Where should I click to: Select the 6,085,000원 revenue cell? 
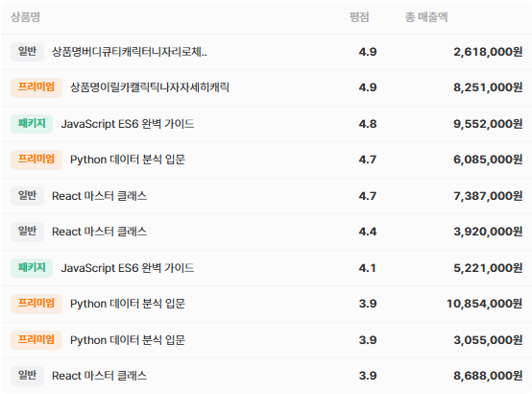[488, 160]
